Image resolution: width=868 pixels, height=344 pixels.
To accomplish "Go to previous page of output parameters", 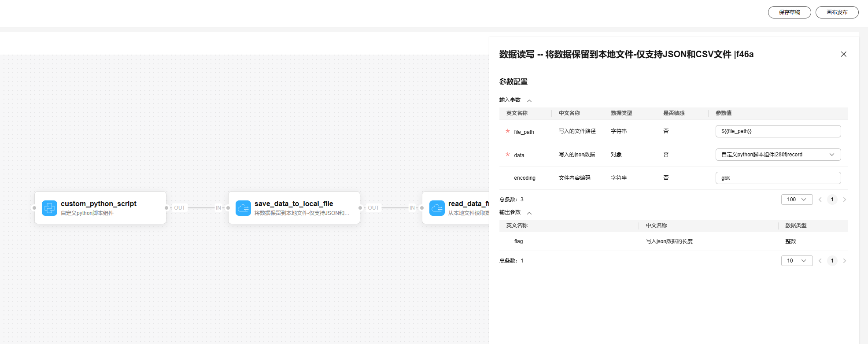I will coord(820,261).
